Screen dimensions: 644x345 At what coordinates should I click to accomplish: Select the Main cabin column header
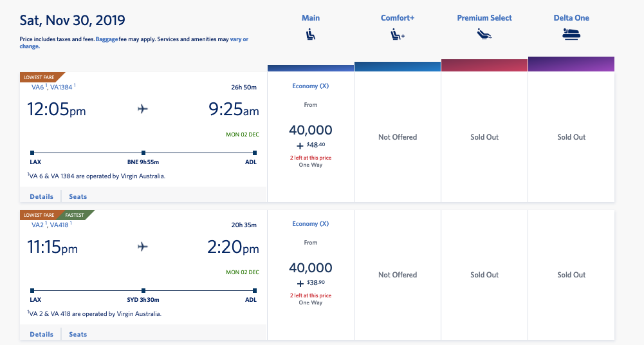311,18
